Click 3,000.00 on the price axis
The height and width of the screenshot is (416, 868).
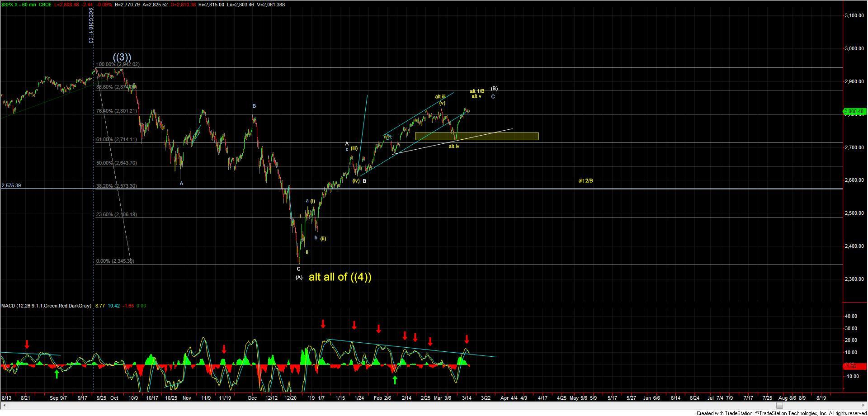854,49
